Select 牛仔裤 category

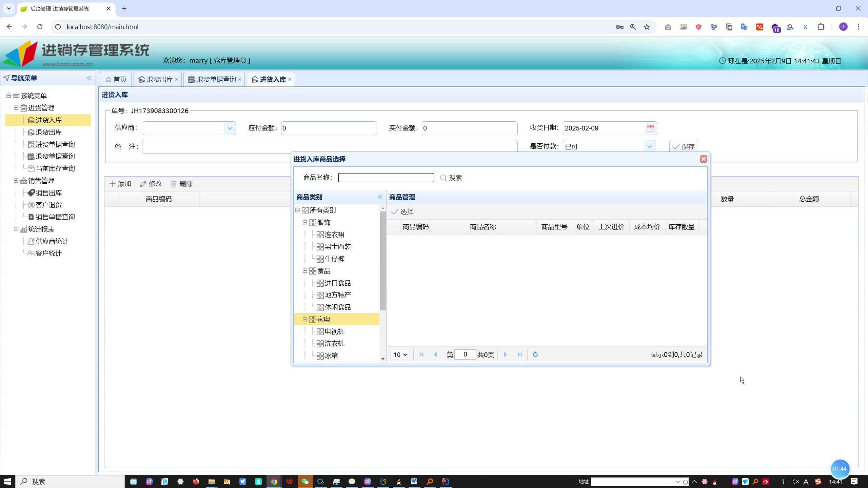click(x=334, y=259)
